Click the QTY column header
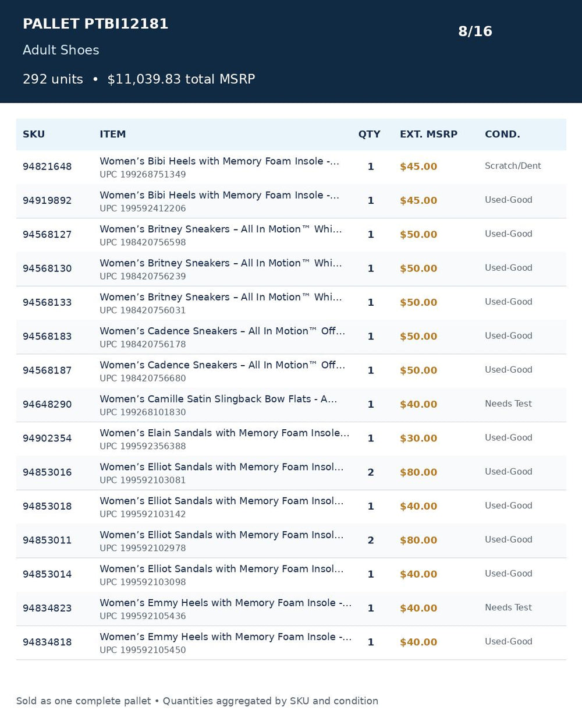The width and height of the screenshot is (582, 728). pyautogui.click(x=369, y=134)
